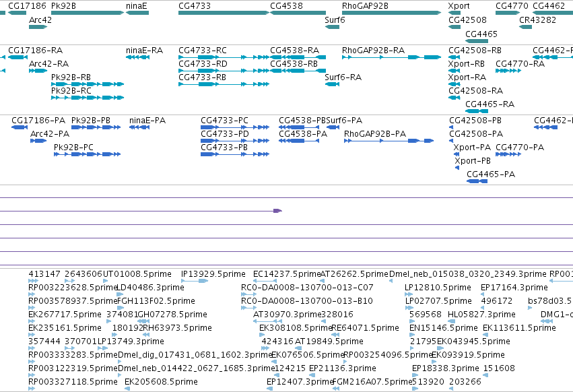The height and width of the screenshot is (392, 573).
Task: Click transcript Arc42-RA
Action: (x=48, y=63)
